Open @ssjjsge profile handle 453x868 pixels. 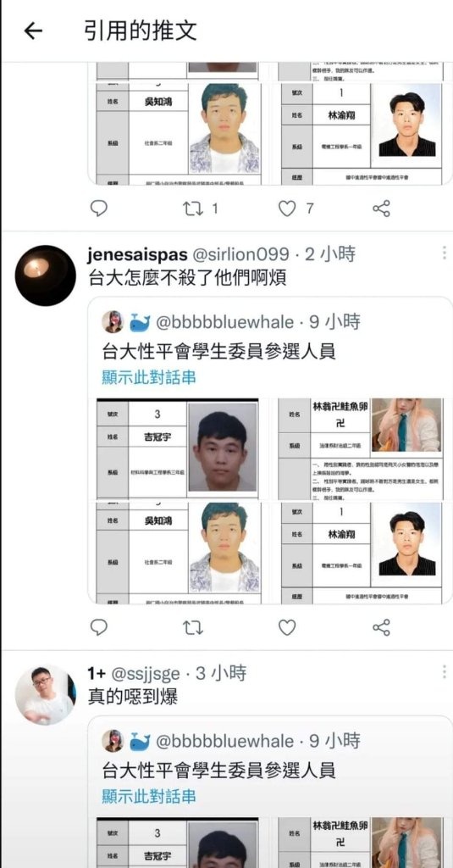tap(146, 673)
